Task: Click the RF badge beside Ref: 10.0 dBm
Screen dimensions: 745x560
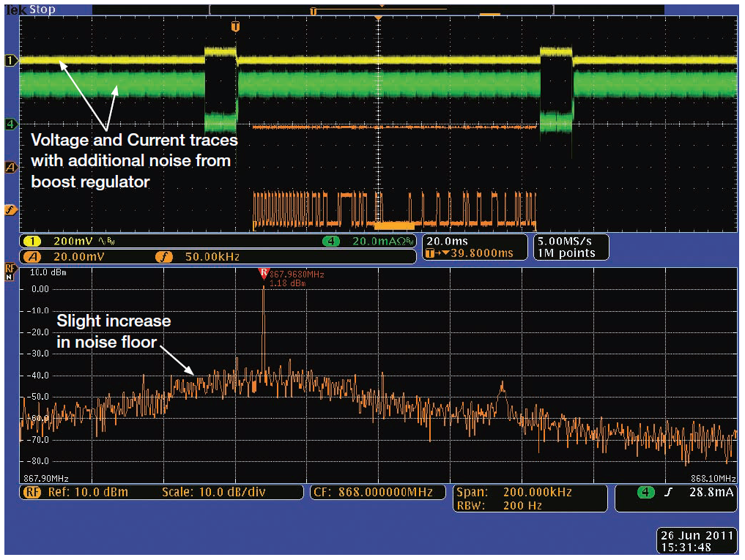Action: [x=31, y=492]
